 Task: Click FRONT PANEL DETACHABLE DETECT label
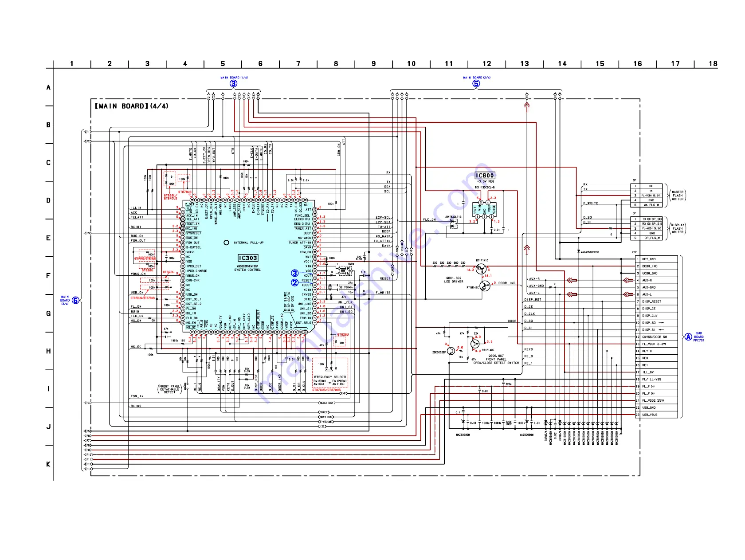[x=170, y=389]
